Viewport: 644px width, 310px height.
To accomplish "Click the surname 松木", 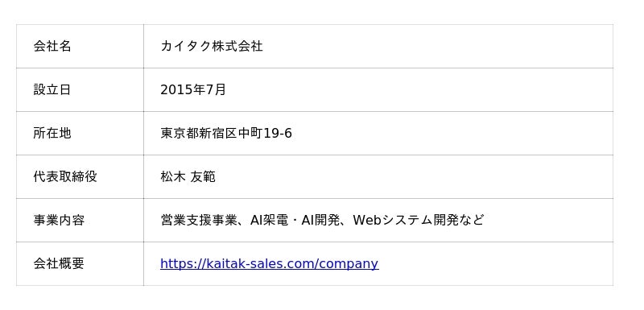I will pyautogui.click(x=173, y=176).
